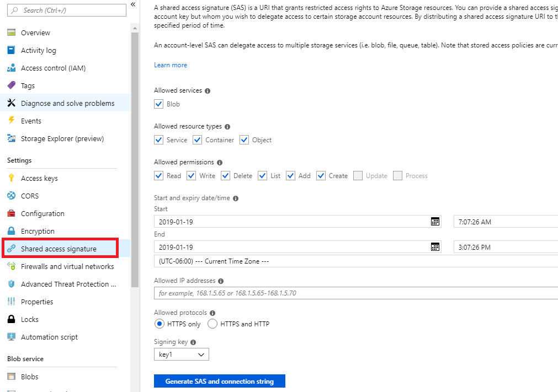Open Access control (IAM) menu item

[65, 68]
